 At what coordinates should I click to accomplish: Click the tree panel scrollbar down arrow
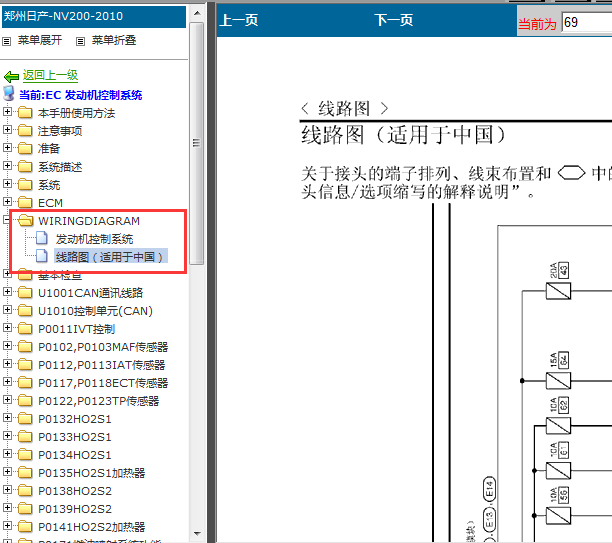tap(197, 534)
